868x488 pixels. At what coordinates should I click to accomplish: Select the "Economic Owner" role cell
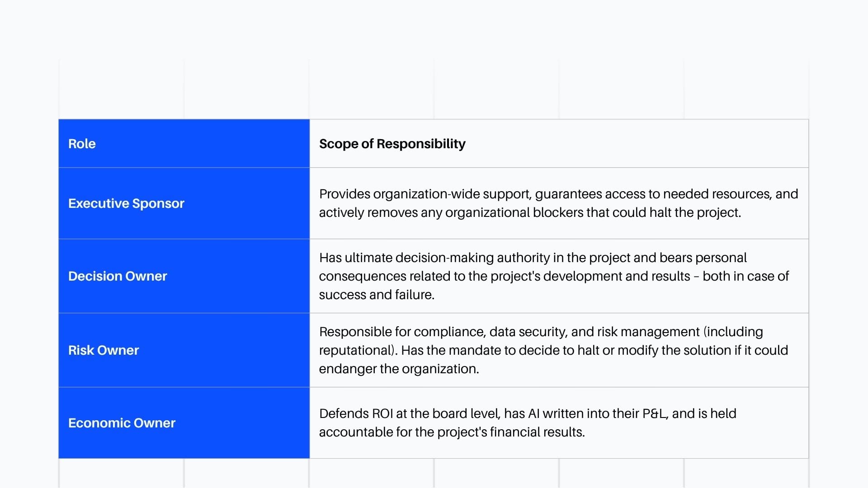[x=122, y=423]
